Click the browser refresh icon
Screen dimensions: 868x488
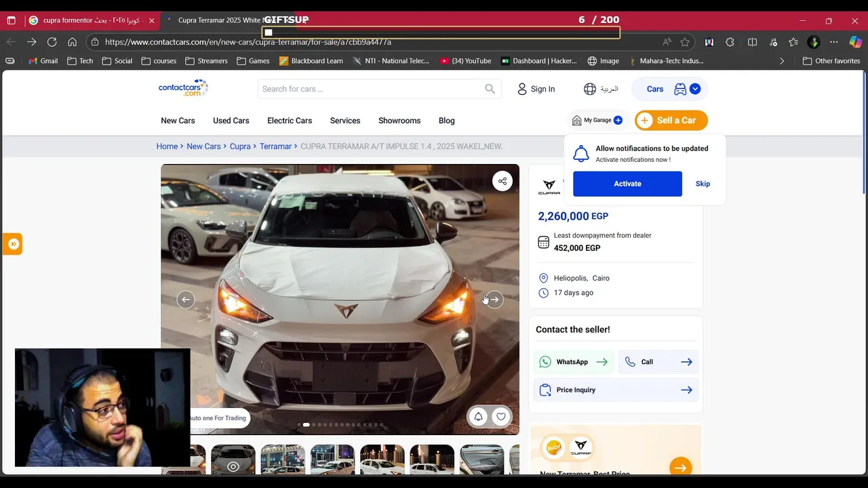pos(52,42)
